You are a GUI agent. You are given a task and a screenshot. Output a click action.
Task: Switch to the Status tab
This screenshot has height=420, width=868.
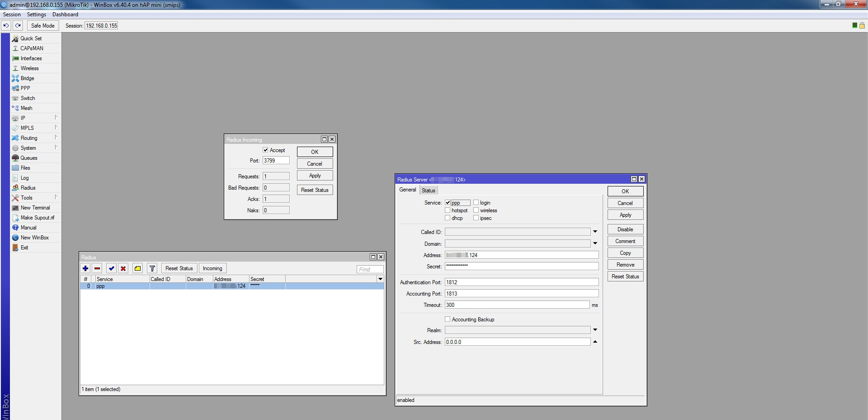point(428,191)
